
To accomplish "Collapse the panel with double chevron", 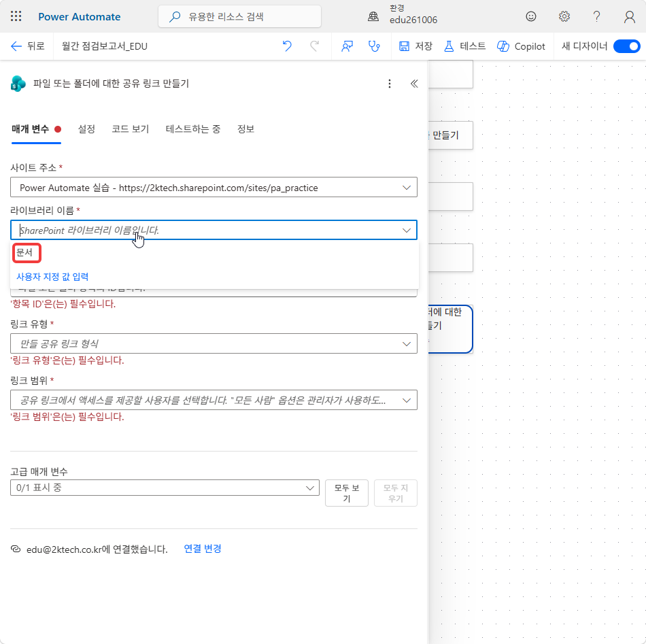I will pyautogui.click(x=414, y=84).
